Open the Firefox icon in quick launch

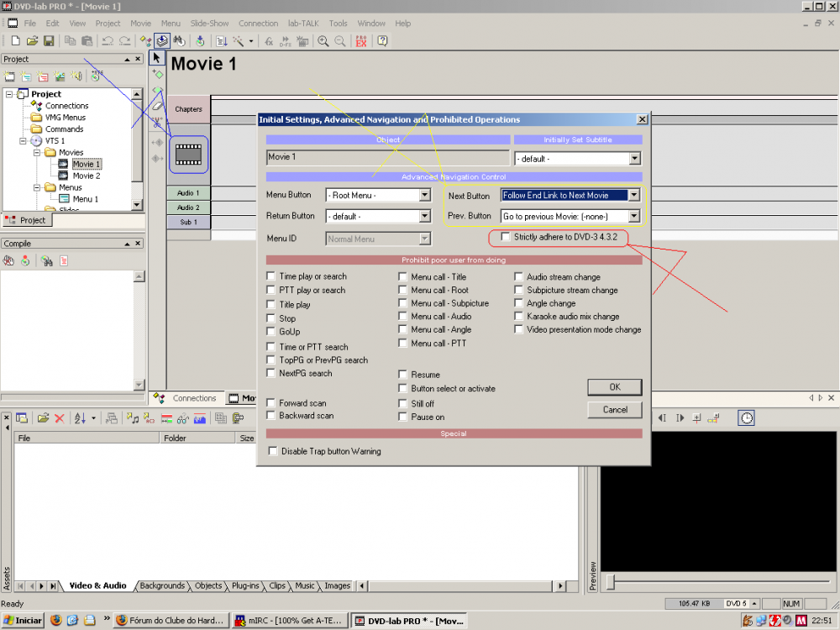tap(56, 621)
